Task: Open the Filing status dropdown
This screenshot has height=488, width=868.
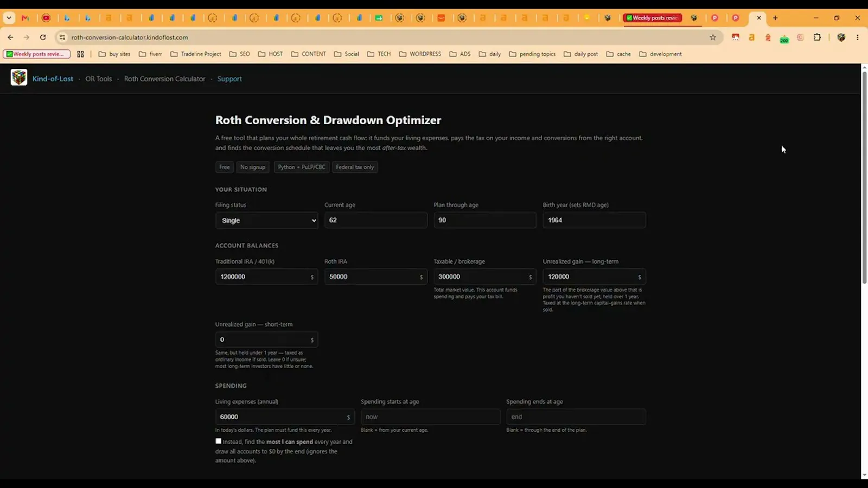Action: coord(266,220)
